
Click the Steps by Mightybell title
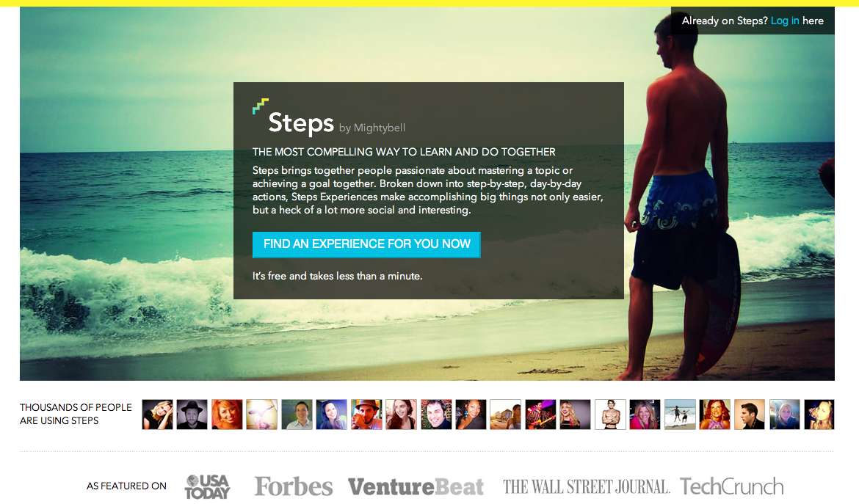pos(336,123)
